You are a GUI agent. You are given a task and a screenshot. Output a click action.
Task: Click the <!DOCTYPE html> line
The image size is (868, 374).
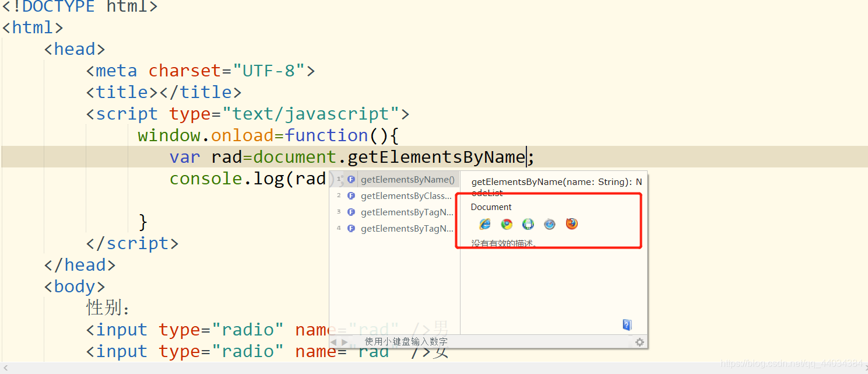80,7
